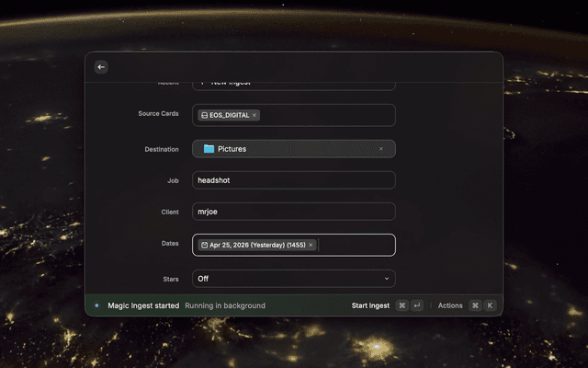Click the blue Pictures folder icon
The image size is (588, 368).
(209, 148)
